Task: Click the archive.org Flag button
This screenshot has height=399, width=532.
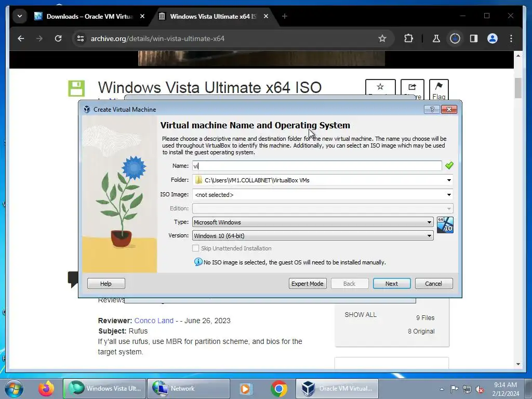Action: tap(438, 90)
